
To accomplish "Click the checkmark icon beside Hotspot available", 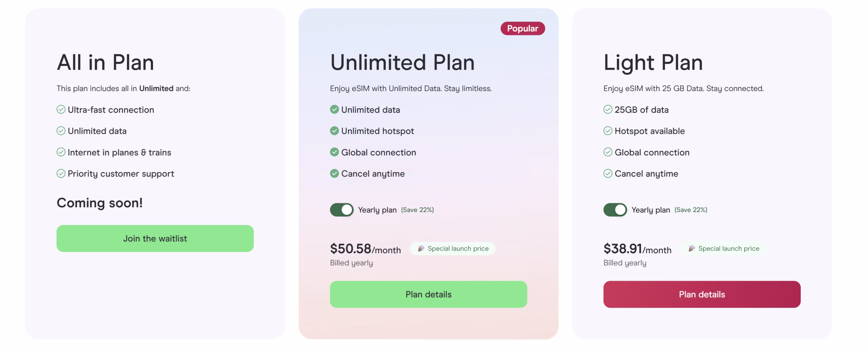I will [x=608, y=131].
